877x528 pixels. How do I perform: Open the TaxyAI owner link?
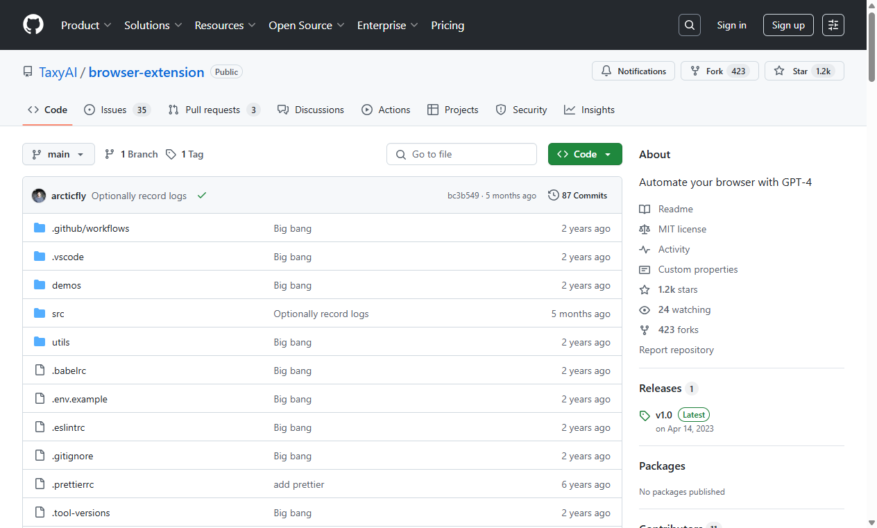pos(58,72)
